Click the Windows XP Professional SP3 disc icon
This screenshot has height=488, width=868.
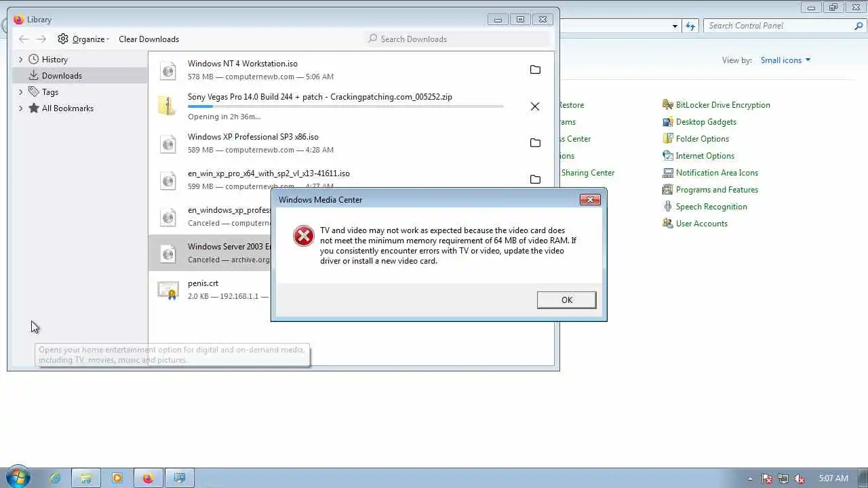[167, 143]
